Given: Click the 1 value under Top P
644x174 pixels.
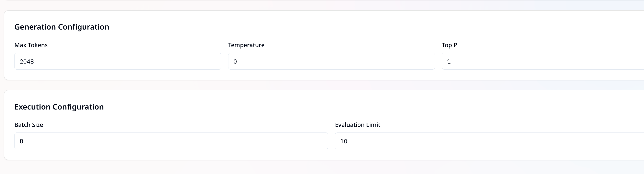Looking at the screenshot, I should pos(449,61).
